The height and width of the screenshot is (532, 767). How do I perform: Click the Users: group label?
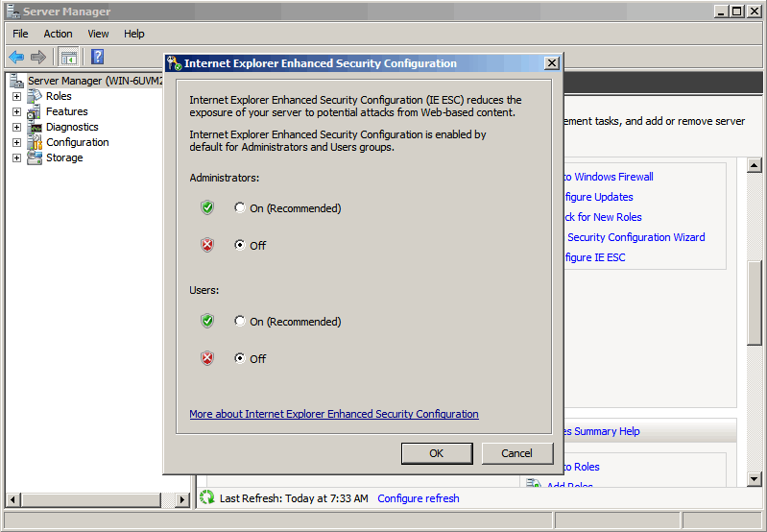pos(204,290)
